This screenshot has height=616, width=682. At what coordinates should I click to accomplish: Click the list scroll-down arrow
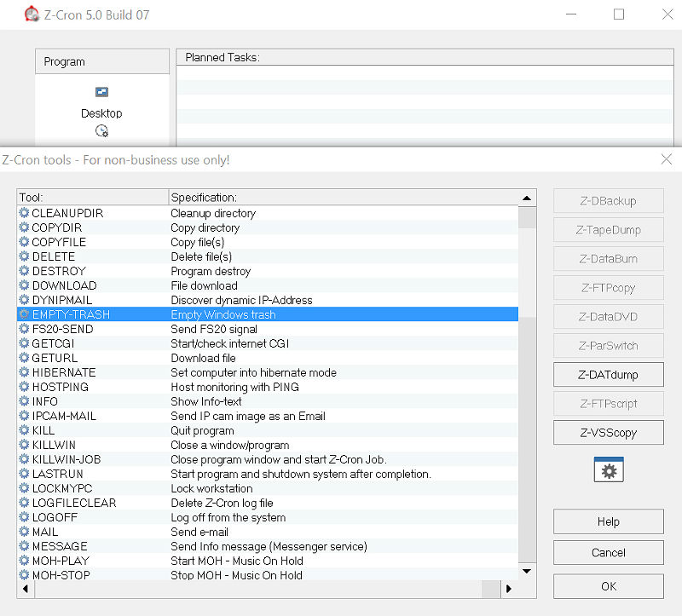527,571
